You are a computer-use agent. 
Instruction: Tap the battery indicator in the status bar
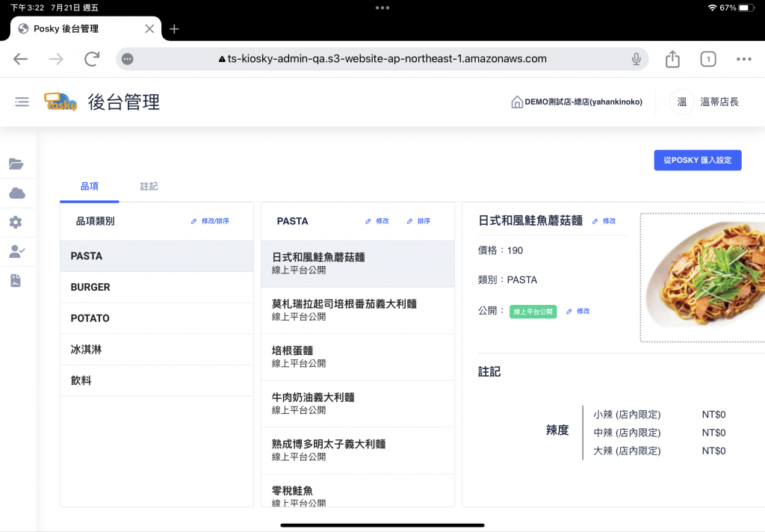coord(746,7)
